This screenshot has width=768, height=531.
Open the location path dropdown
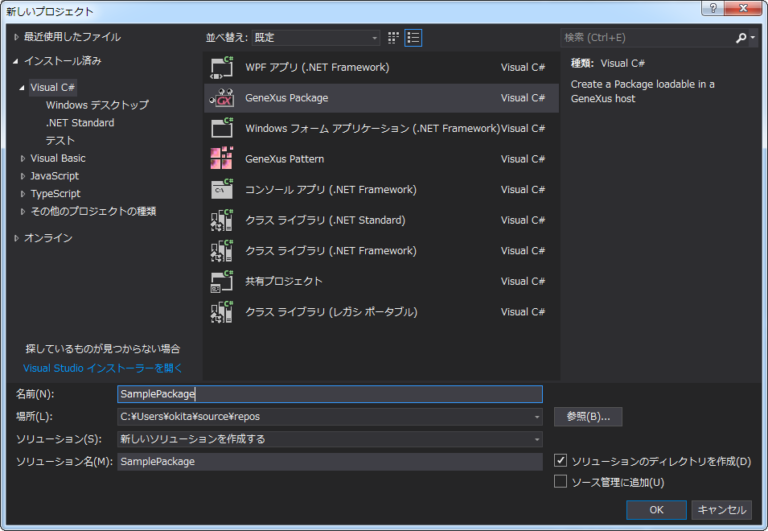(x=537, y=416)
